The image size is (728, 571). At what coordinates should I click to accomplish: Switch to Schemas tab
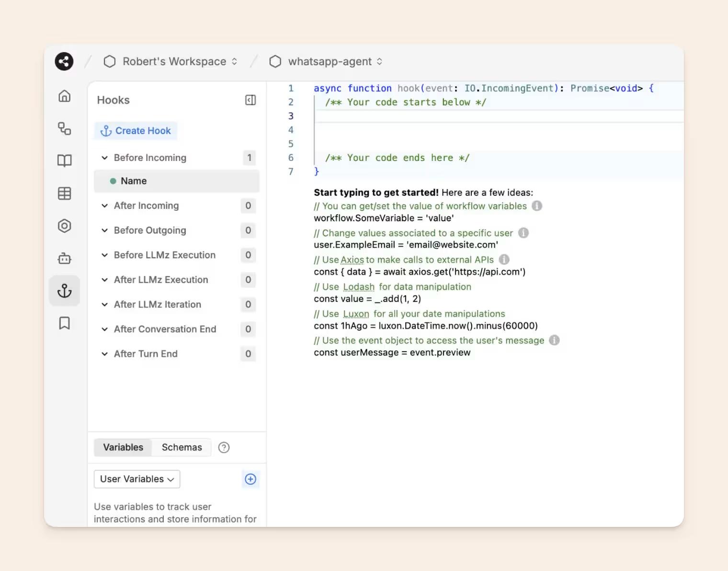click(182, 447)
